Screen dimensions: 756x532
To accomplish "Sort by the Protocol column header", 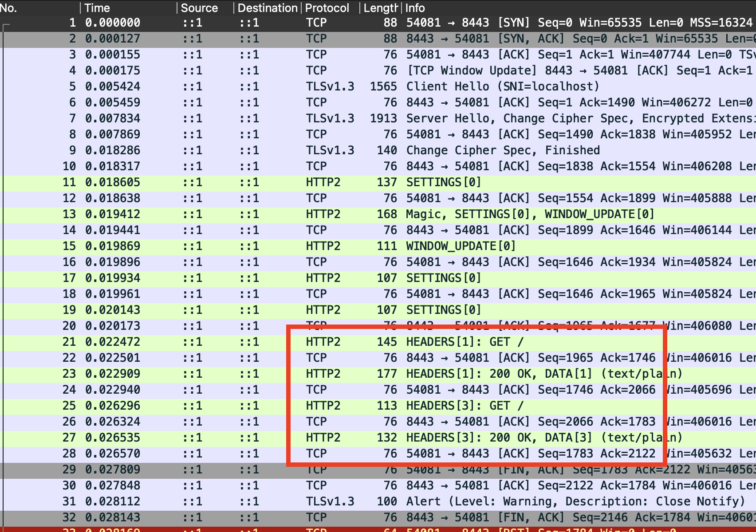I will pyautogui.click(x=331, y=8).
